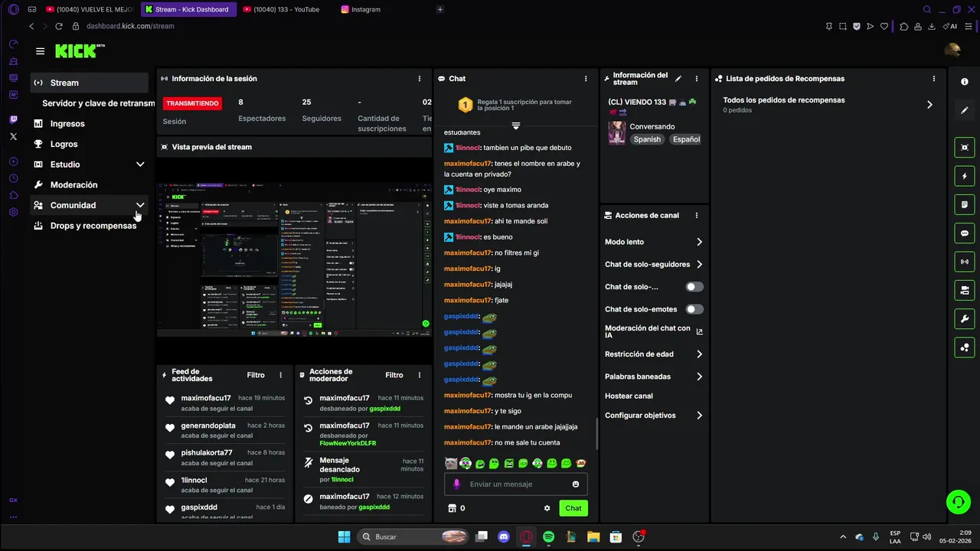Open the Filtro button in Feed de actividades

256,375
